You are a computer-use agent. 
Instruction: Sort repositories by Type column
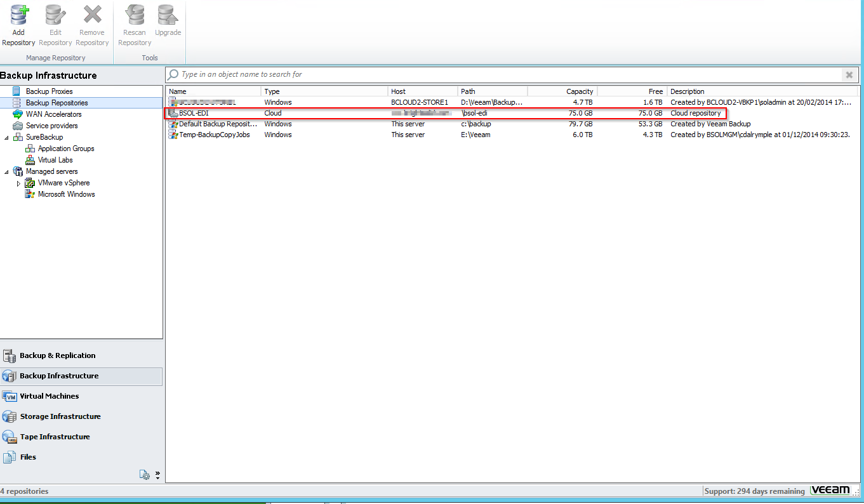tap(324, 91)
